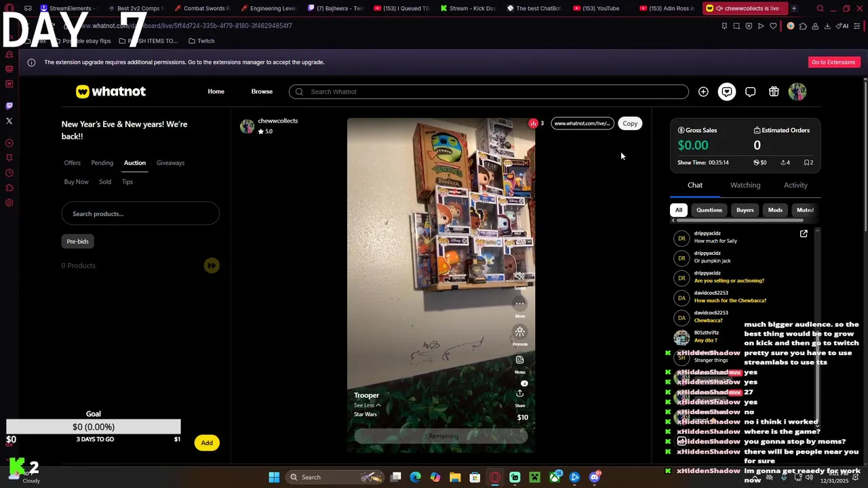Screen dimensions: 868x488
Task: Open the Notes icon on stream
Action: [519, 360]
